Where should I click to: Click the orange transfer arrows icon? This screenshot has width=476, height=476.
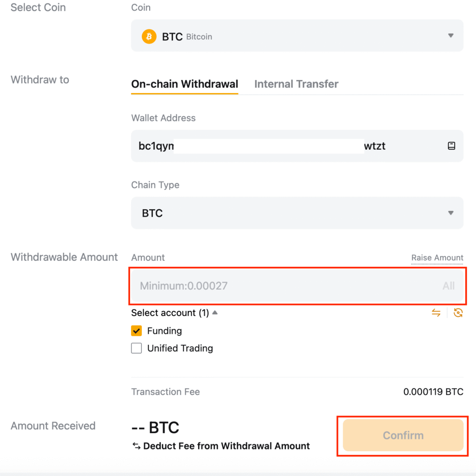436,313
